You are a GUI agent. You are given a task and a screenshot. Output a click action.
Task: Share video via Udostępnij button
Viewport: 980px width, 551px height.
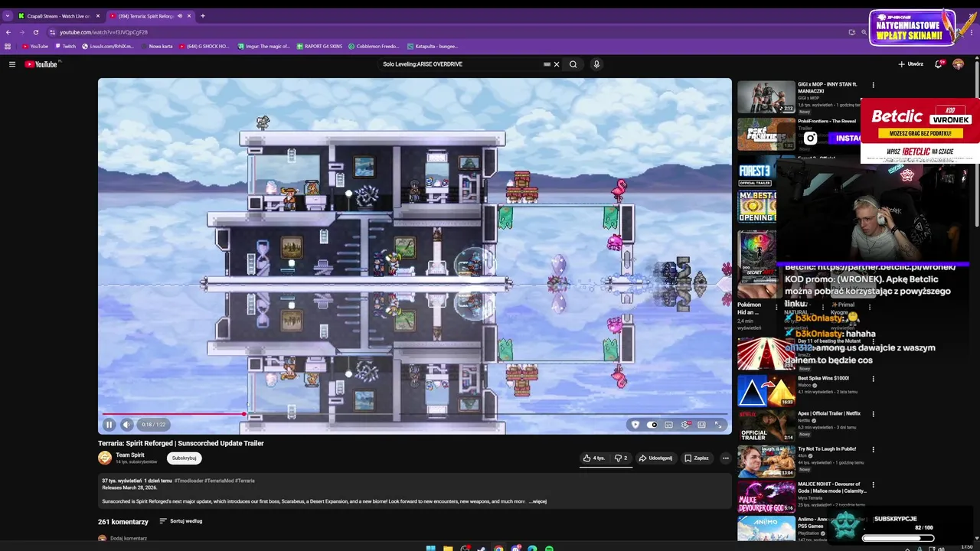pos(655,458)
